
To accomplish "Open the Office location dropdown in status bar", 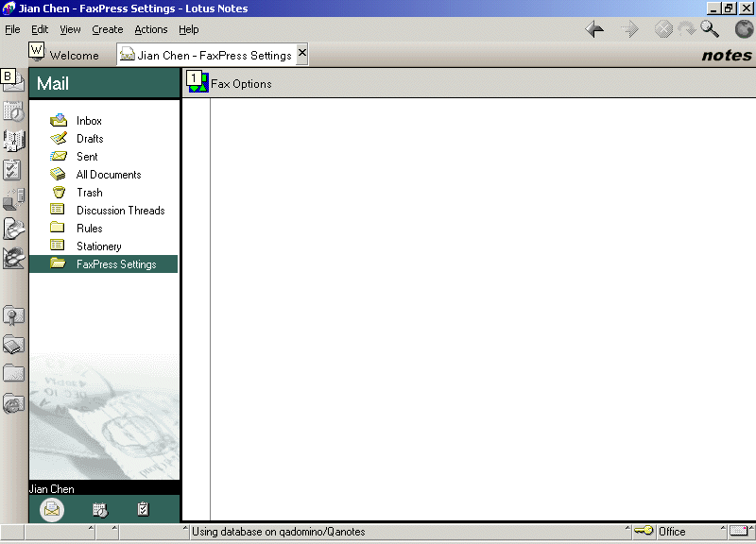I will (685, 532).
